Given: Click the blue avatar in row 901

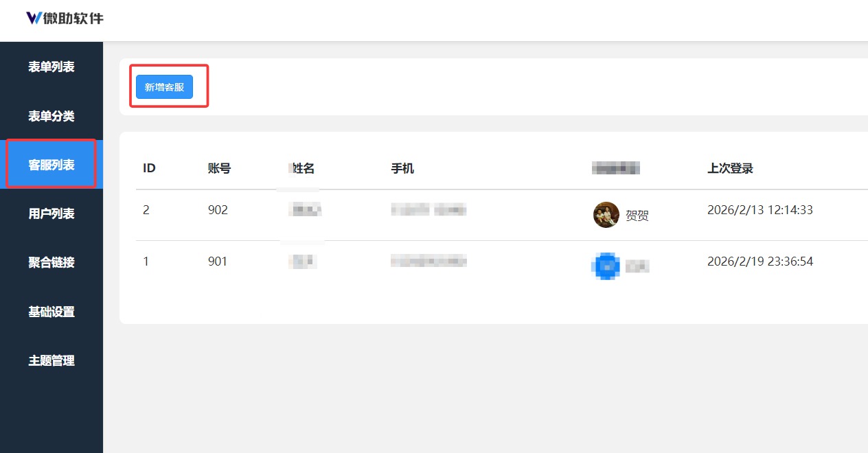Looking at the screenshot, I should click(x=605, y=266).
